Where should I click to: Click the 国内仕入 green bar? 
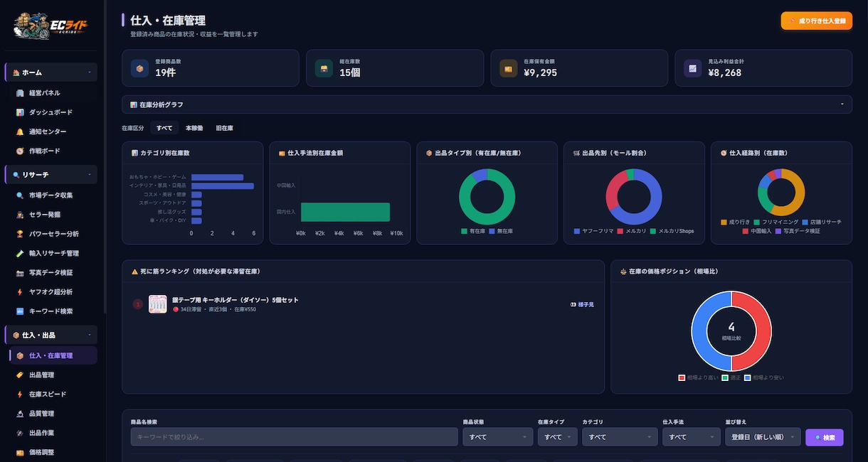(x=345, y=212)
